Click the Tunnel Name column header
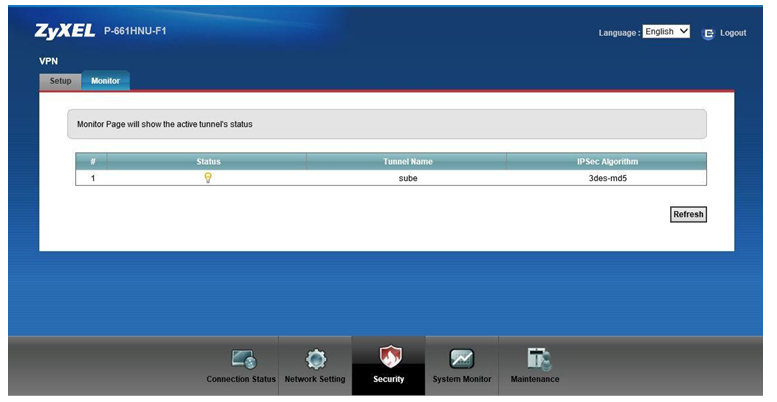 point(407,162)
